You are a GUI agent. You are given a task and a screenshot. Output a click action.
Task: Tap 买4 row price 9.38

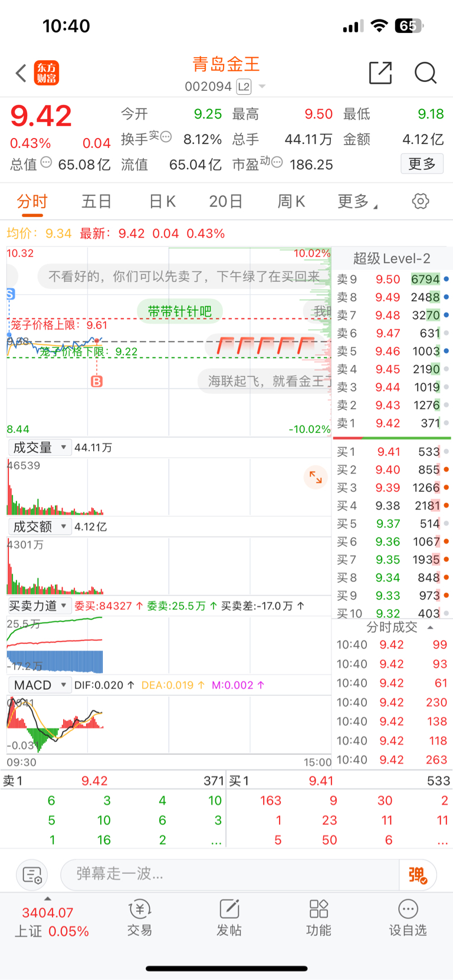388,506
